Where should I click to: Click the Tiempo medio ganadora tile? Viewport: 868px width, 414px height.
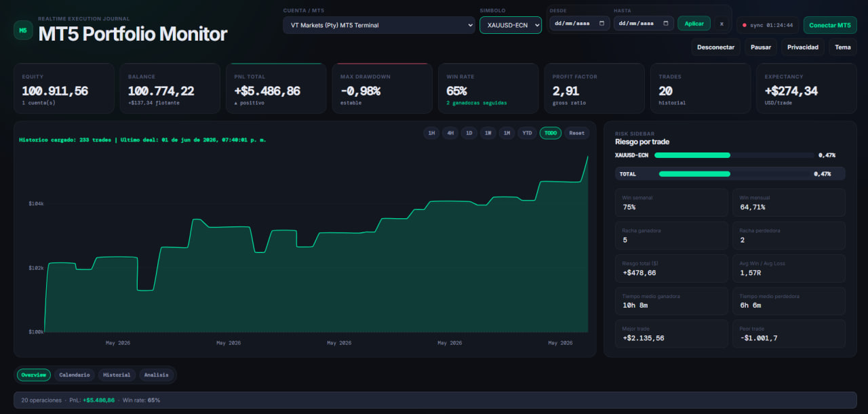click(671, 301)
